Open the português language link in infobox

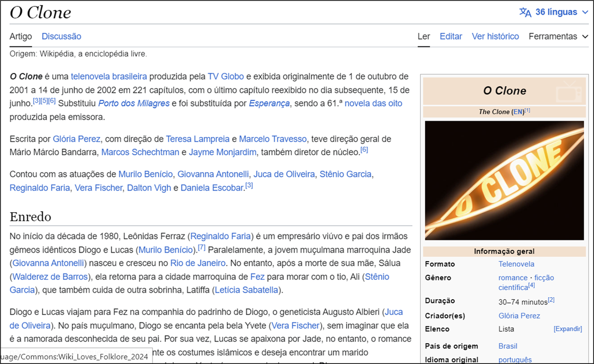pos(515,360)
